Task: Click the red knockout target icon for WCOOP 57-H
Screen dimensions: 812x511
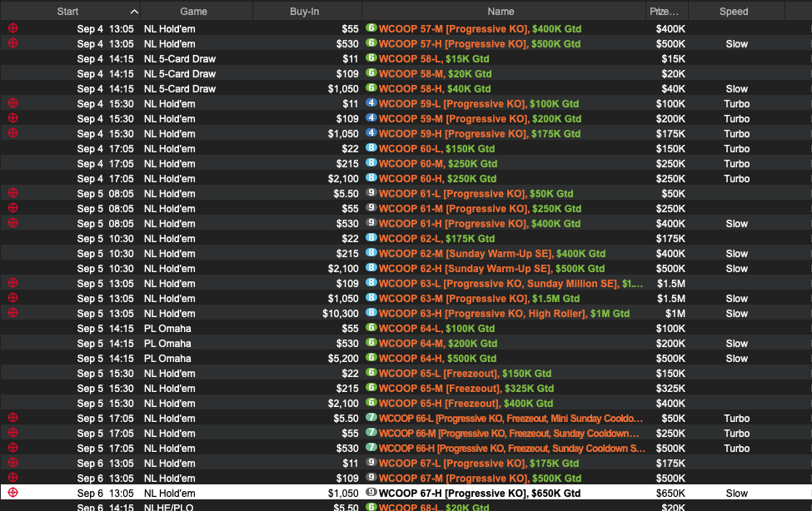Action: tap(13, 43)
